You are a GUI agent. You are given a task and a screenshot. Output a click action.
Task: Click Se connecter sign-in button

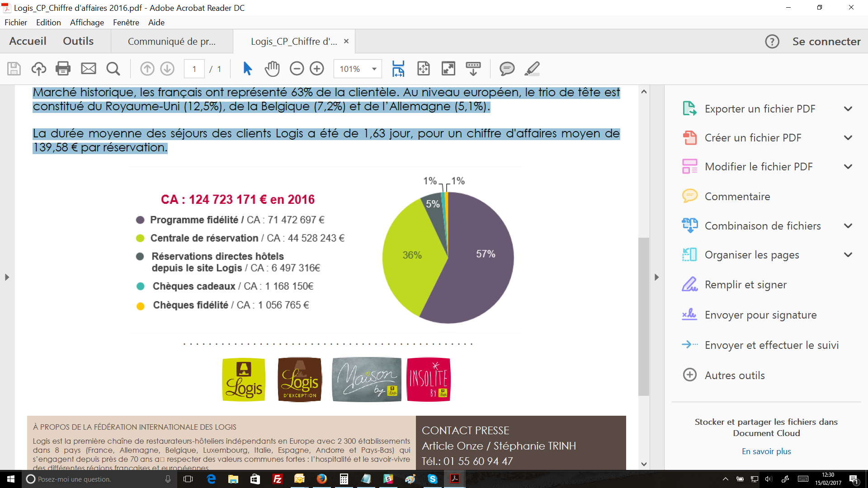point(826,42)
